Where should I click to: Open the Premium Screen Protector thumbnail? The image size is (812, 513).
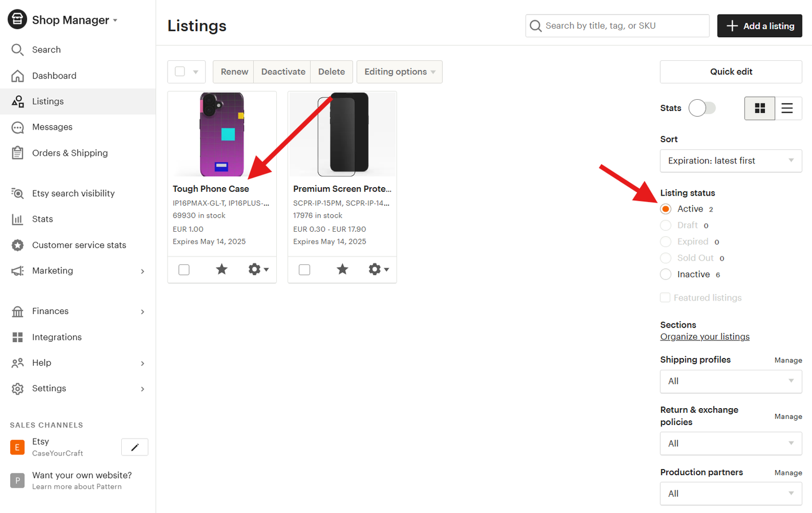point(342,134)
